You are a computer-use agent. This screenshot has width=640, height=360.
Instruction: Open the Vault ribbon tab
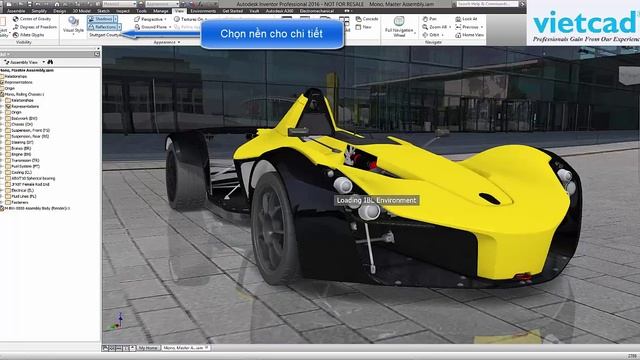(x=254, y=11)
